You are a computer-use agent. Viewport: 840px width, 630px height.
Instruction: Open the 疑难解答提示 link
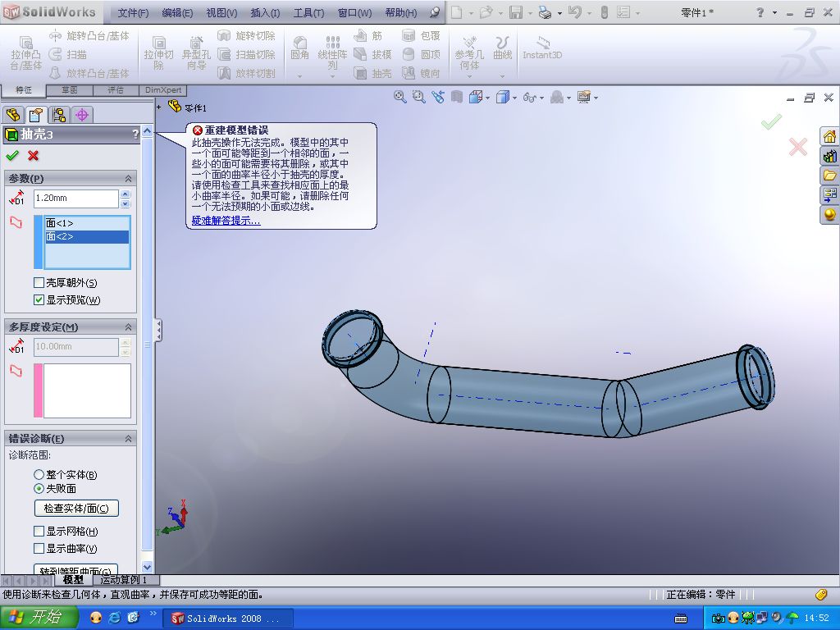click(226, 220)
